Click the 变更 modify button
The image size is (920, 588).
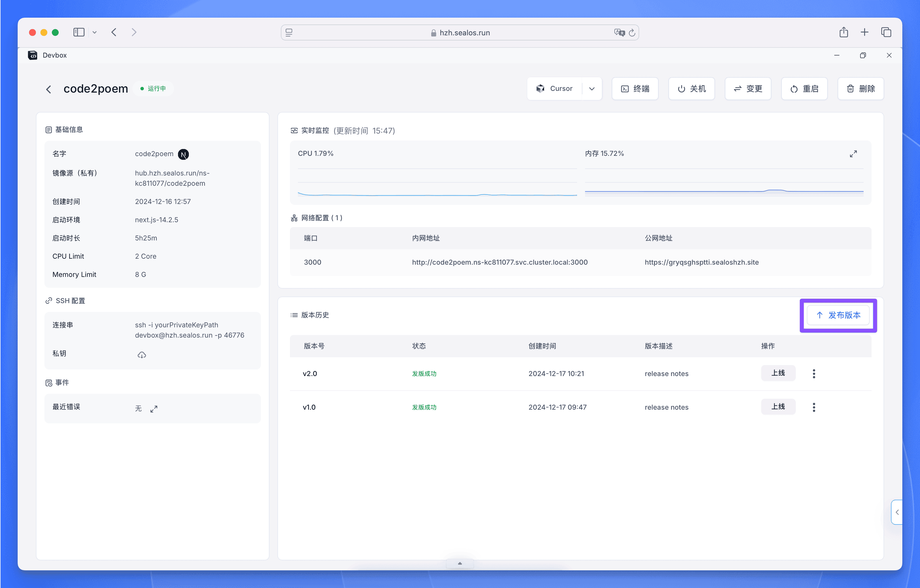tap(748, 89)
